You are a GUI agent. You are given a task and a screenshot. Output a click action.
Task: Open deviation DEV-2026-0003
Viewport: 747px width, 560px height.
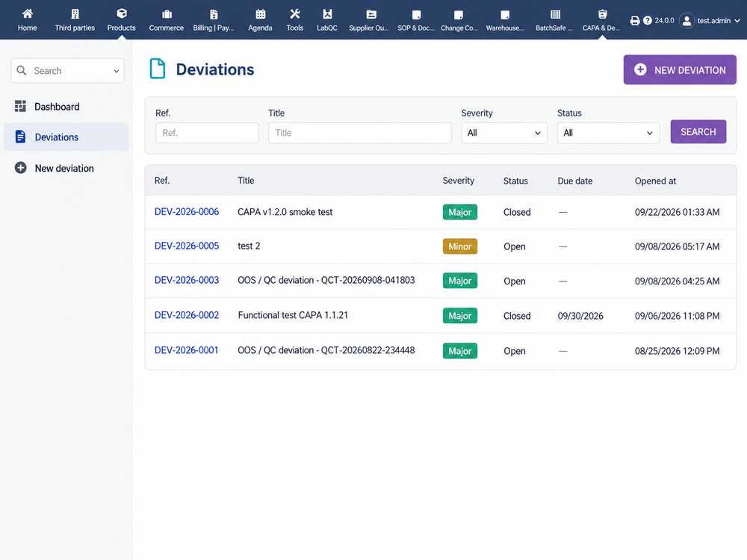pos(186,281)
